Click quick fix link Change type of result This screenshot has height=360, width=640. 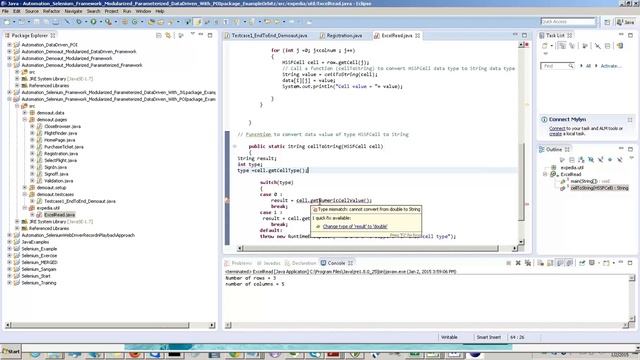coord(355,226)
